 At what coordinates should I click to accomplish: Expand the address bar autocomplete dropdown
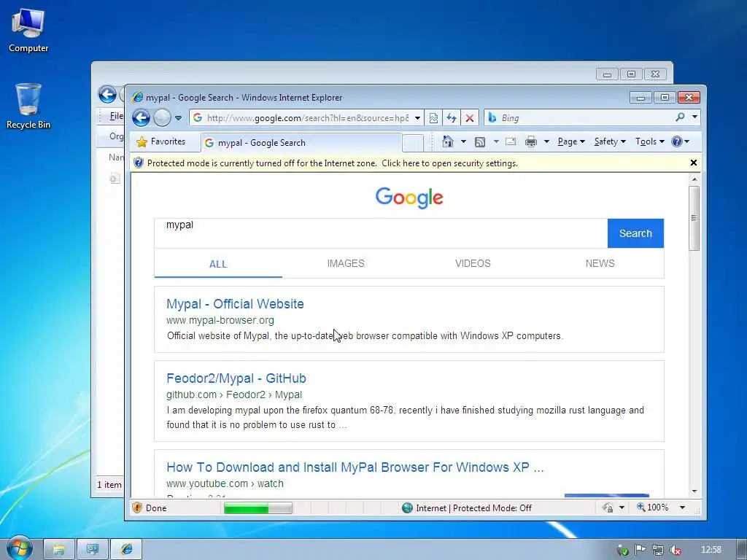[x=417, y=118]
